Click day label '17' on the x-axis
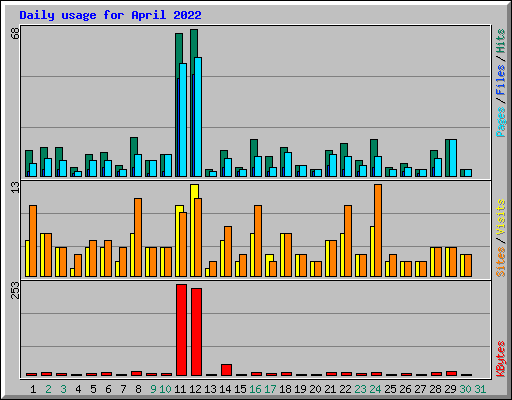512x400 pixels. (x=270, y=389)
